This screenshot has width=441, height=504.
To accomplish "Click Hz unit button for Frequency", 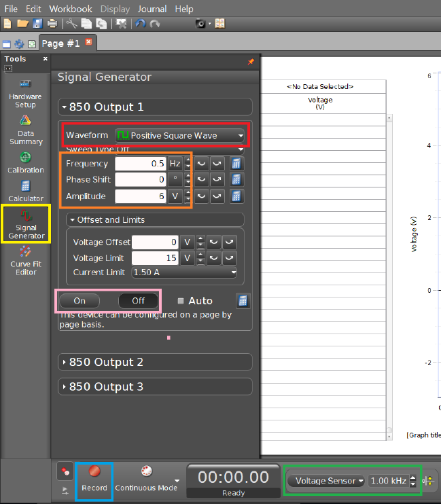I will pyautogui.click(x=175, y=164).
